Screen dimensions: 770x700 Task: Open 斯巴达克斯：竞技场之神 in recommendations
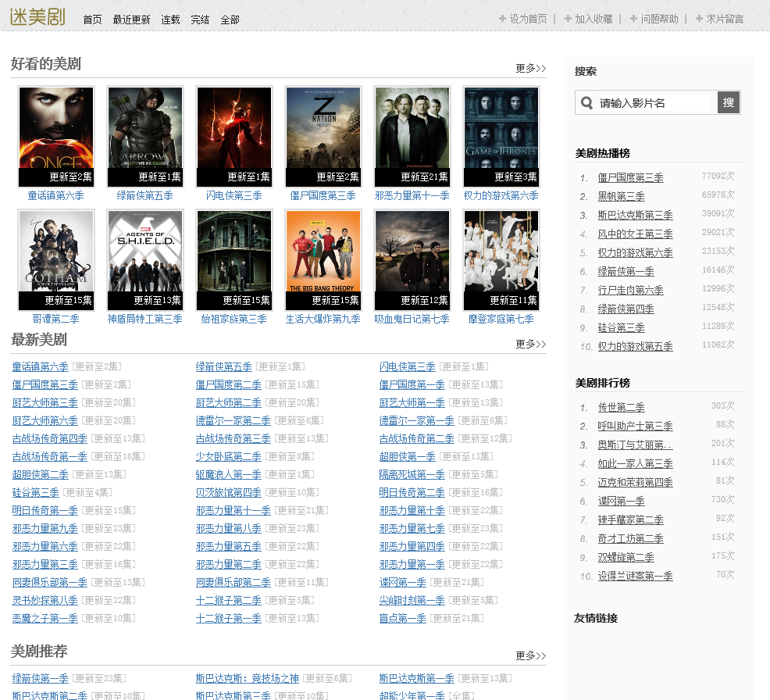coord(248,678)
